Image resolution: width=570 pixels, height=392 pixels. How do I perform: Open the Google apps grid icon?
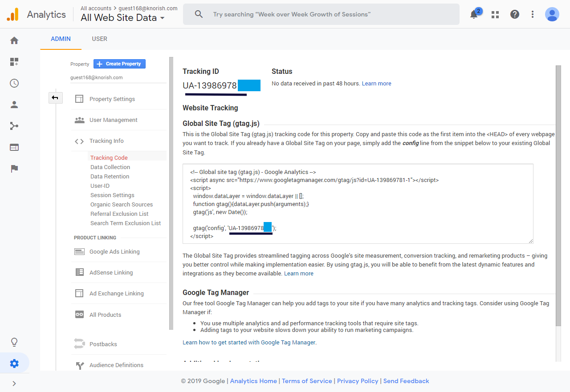pos(495,14)
